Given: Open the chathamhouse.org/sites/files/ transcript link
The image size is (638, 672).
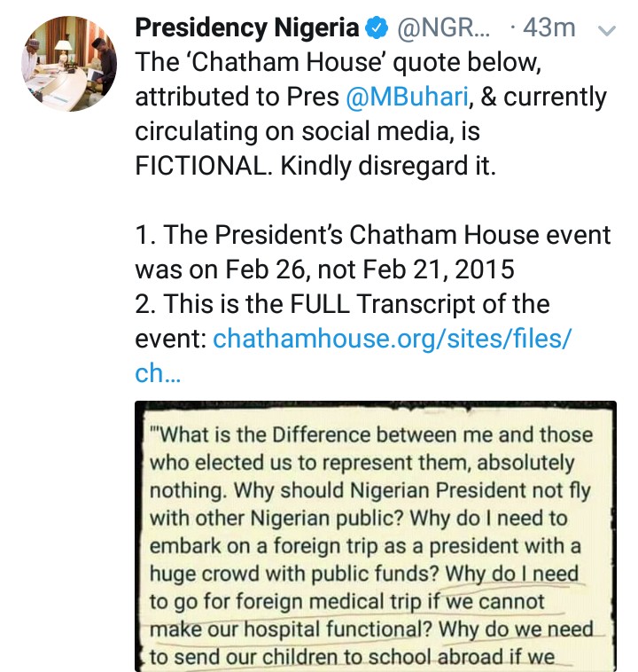Looking at the screenshot, I should (393, 339).
